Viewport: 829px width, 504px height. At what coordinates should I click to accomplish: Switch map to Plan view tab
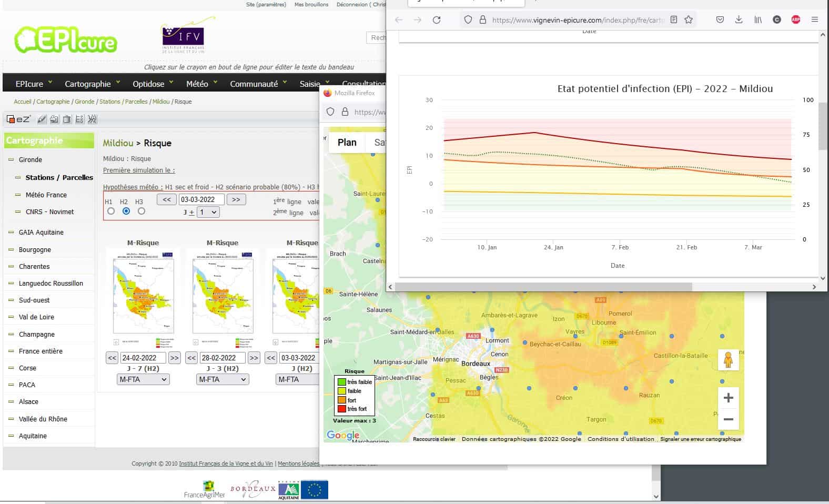(x=347, y=142)
